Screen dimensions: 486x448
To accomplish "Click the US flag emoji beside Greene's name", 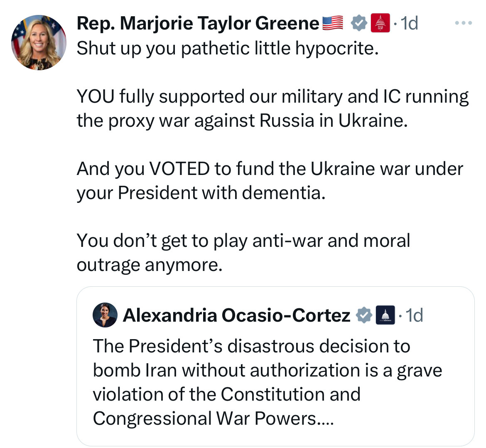I will pyautogui.click(x=333, y=23).
